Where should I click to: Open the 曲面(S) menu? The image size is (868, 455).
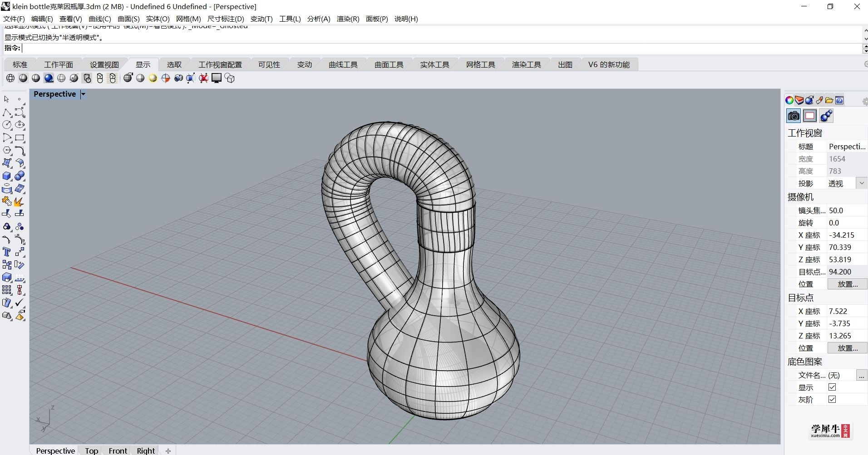[128, 19]
